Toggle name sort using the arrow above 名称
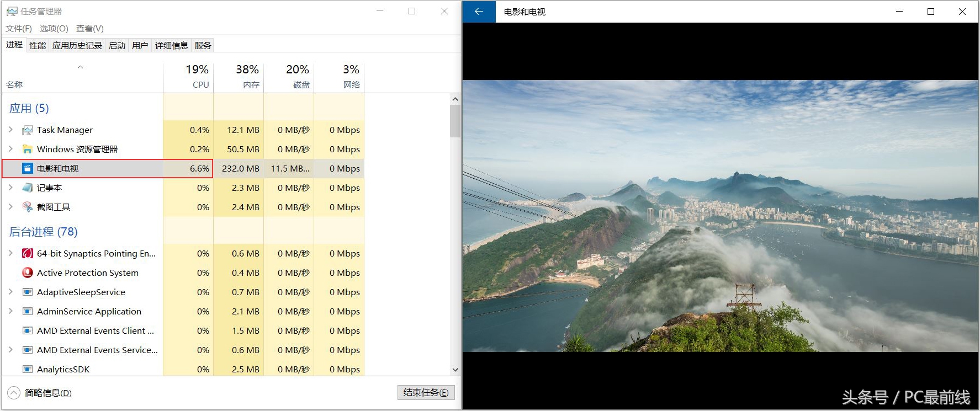Screen dimensions: 980x411 80,67
